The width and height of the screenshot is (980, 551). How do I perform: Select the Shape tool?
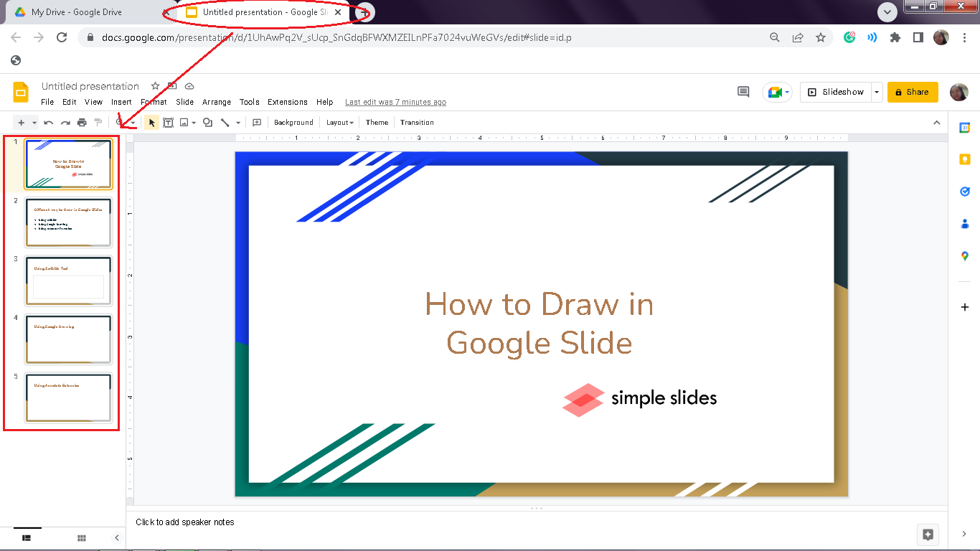tap(207, 123)
